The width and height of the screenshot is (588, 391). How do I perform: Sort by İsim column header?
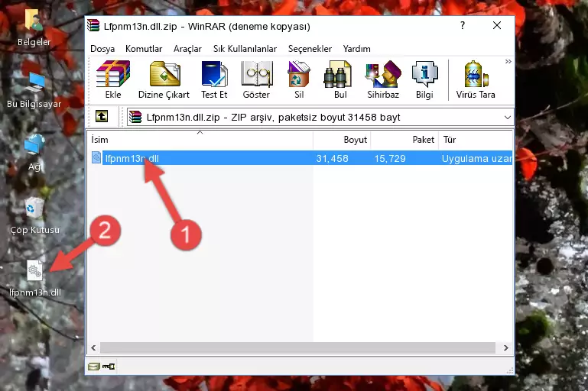pyautogui.click(x=200, y=140)
